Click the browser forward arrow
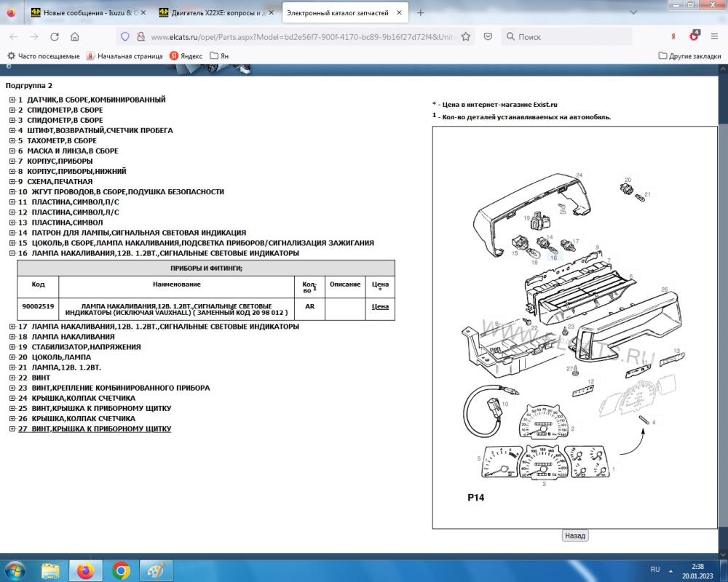Viewport: 728px width, 582px height. click(34, 36)
